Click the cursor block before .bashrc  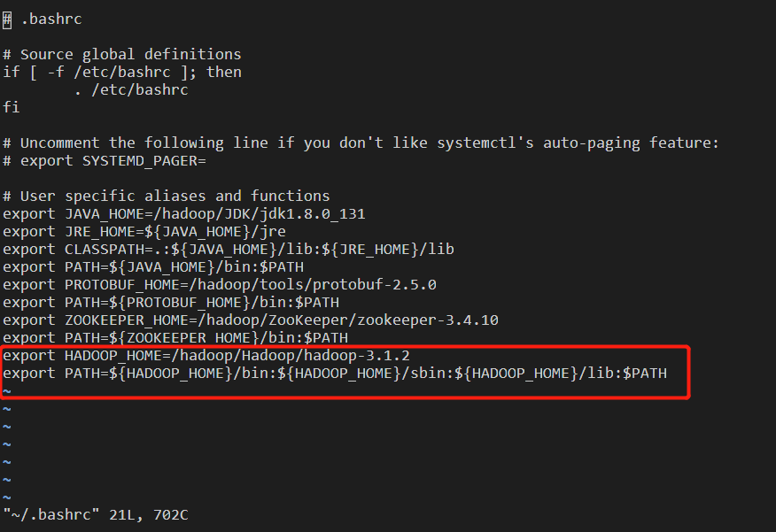pos(7,19)
